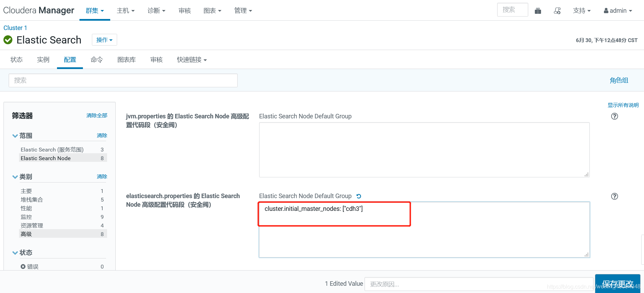Open the 审核 item in the top menu bar

(185, 11)
